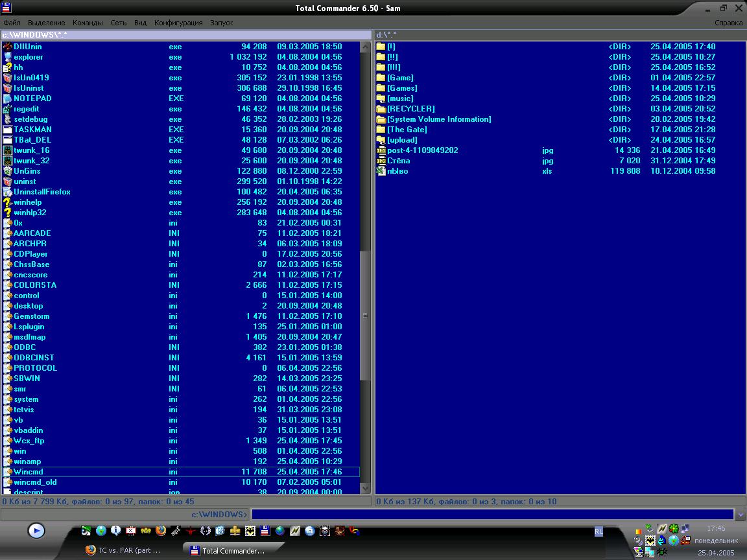
Task: Open the Сеть menu
Action: tap(119, 23)
